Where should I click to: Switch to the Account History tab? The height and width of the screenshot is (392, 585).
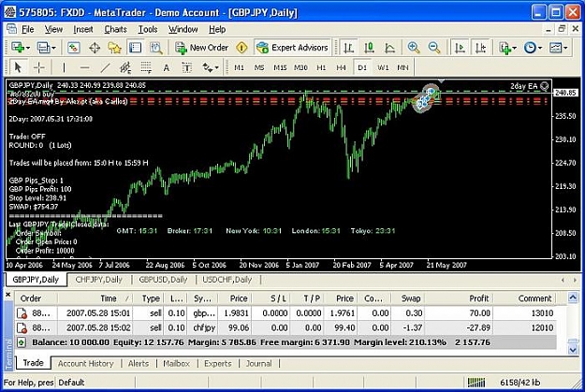[85, 363]
